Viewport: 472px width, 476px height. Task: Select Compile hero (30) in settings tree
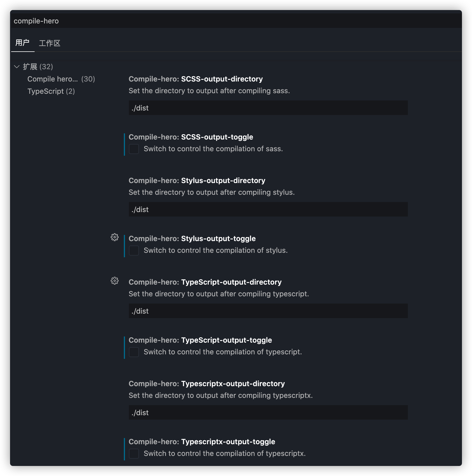pos(61,79)
